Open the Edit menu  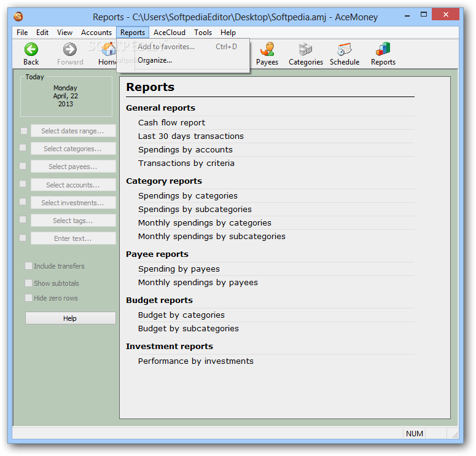click(x=42, y=33)
